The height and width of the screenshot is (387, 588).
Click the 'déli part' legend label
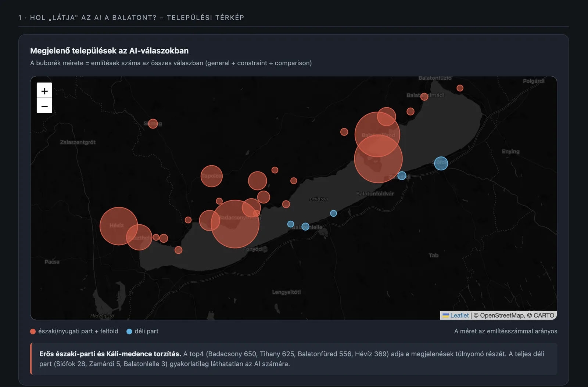point(146,331)
